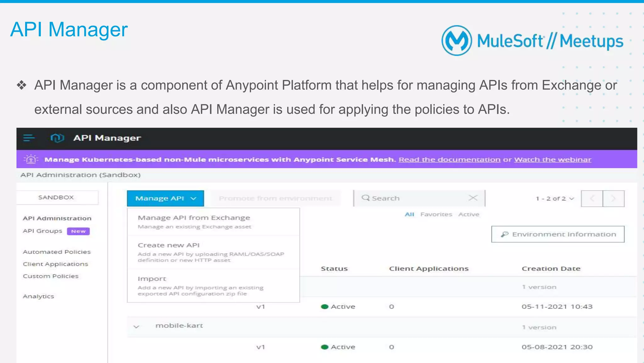Go to the previous page arrow
The height and width of the screenshot is (363, 644).
pyautogui.click(x=592, y=198)
